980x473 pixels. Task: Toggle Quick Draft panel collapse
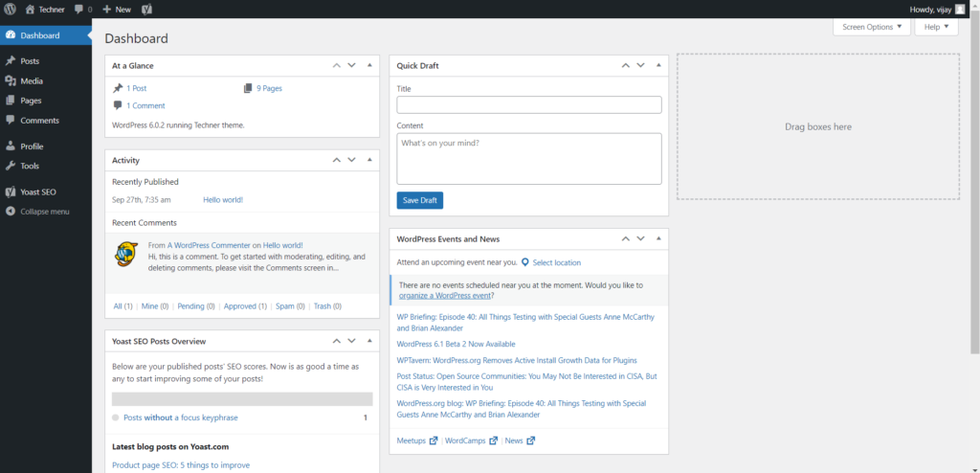coord(658,65)
